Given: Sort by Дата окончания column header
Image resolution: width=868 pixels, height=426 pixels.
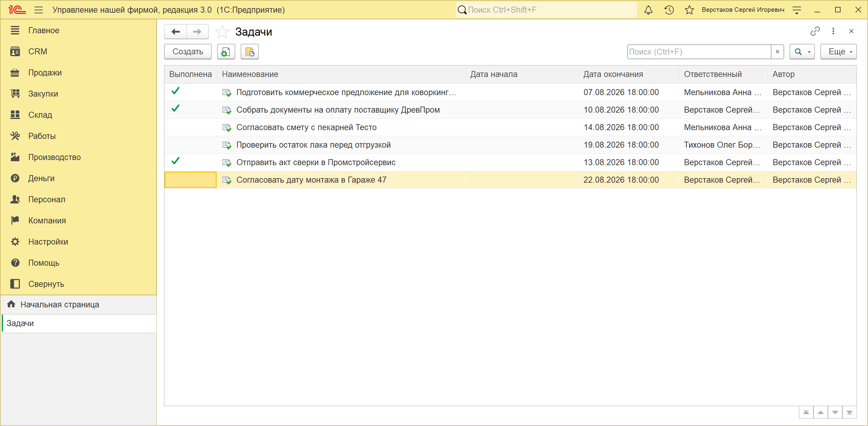Looking at the screenshot, I should pyautogui.click(x=629, y=74).
